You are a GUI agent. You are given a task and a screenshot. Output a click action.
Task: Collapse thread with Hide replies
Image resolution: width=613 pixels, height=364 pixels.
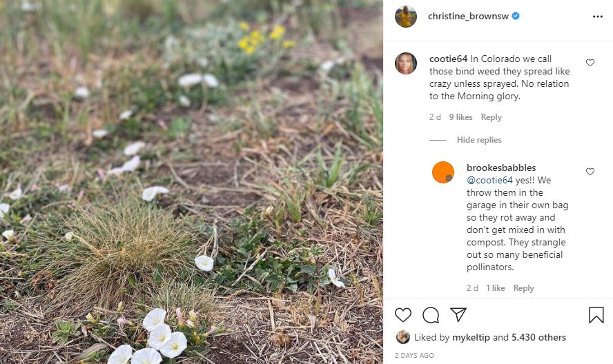click(x=479, y=140)
